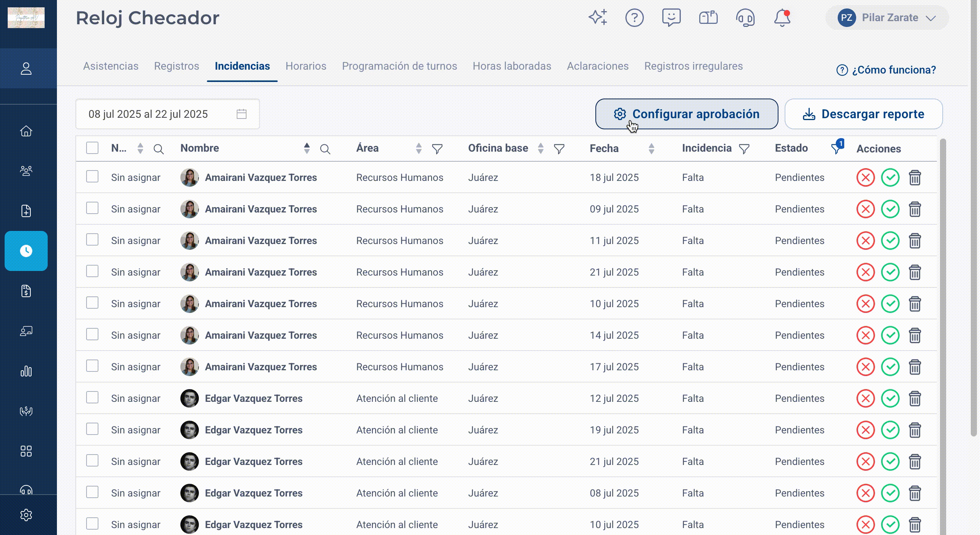This screenshot has width=980, height=535.
Task: Switch to the Horas laboradas tab
Action: [x=512, y=66]
